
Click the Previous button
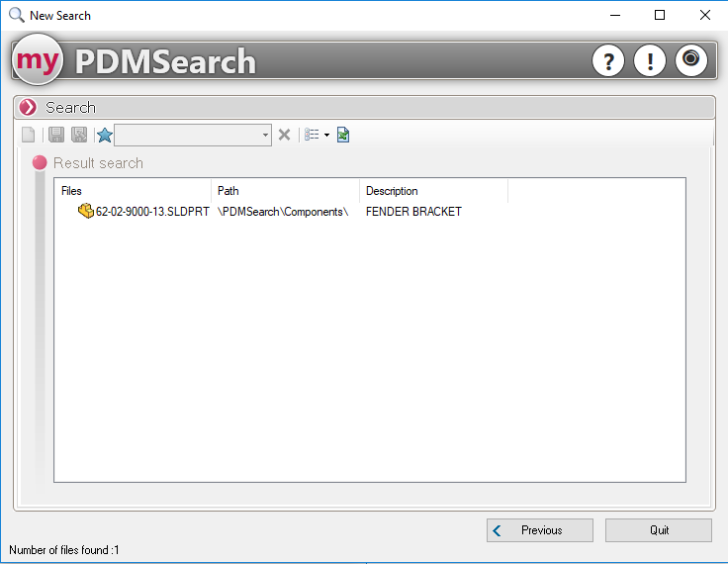[540, 530]
